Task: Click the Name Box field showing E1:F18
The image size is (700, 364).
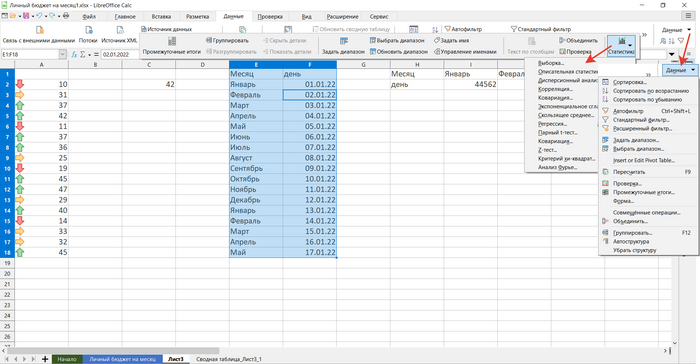Action: [29, 54]
